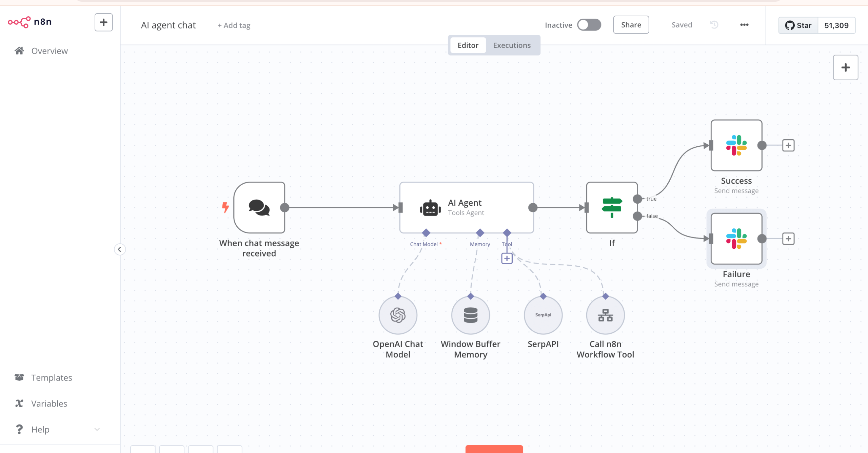Click the If node false output
This screenshot has height=453, width=868.
[637, 216]
